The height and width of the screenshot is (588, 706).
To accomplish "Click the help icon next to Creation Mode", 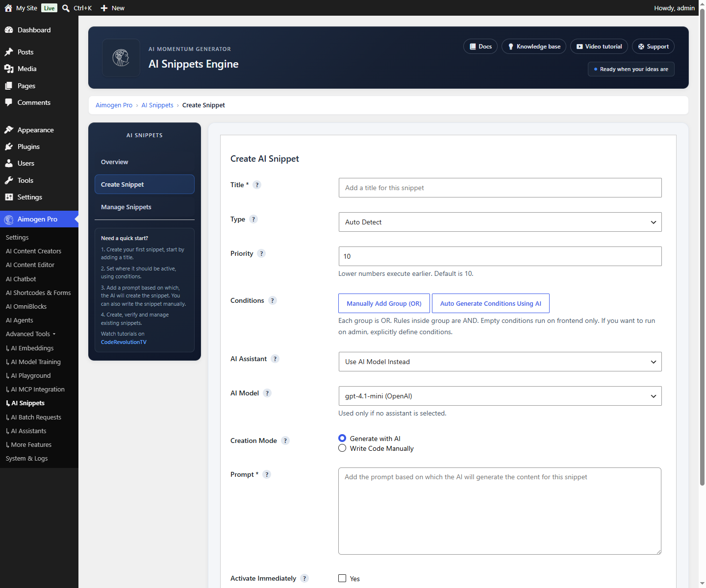I will point(285,441).
